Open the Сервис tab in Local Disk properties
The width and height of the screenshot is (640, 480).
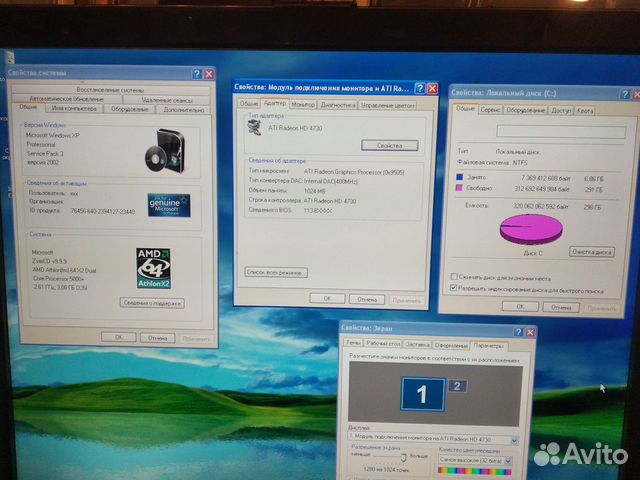(x=490, y=110)
